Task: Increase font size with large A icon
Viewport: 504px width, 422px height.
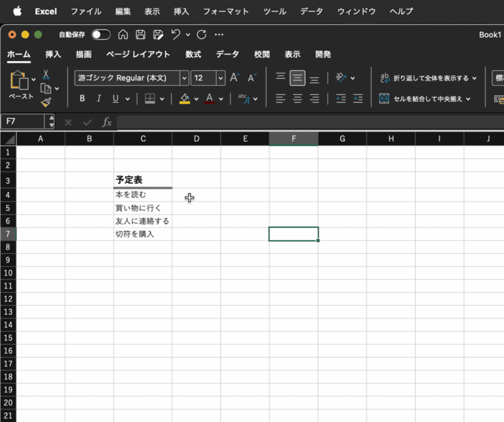Action: (x=235, y=78)
